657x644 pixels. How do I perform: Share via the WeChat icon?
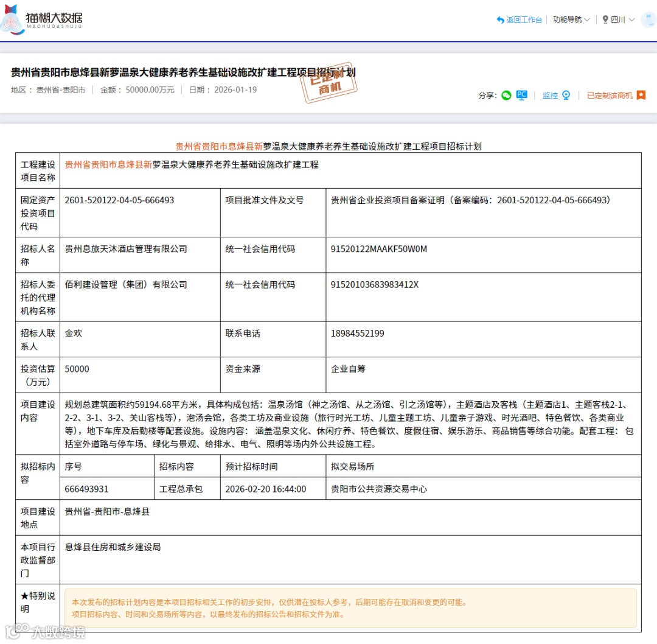506,96
